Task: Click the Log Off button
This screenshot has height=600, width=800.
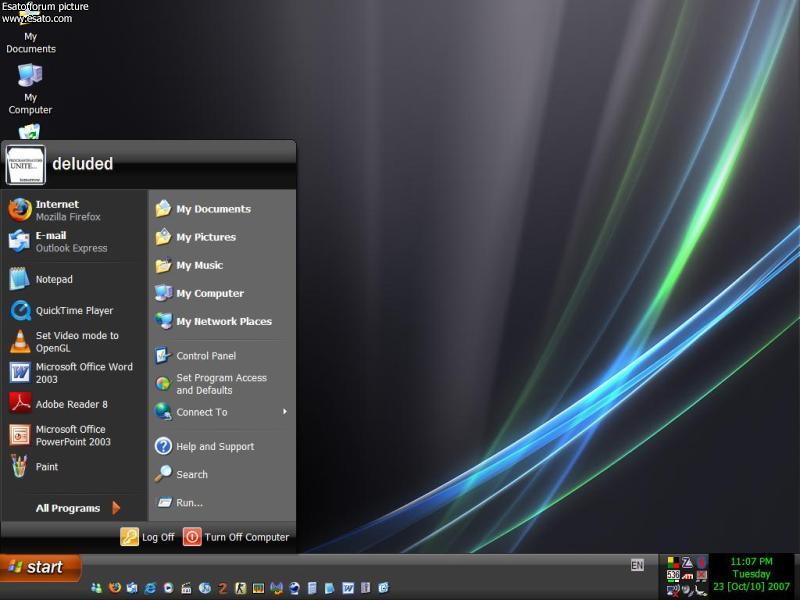Action: tap(147, 537)
